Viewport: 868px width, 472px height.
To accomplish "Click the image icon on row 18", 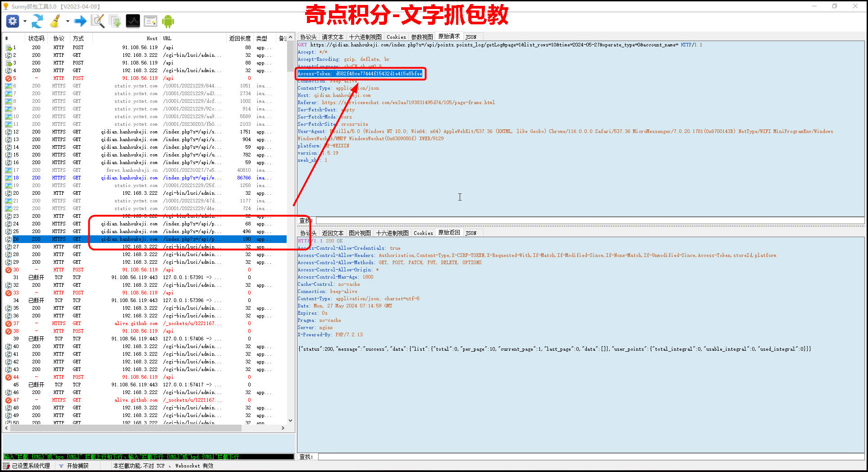I will click(x=9, y=178).
